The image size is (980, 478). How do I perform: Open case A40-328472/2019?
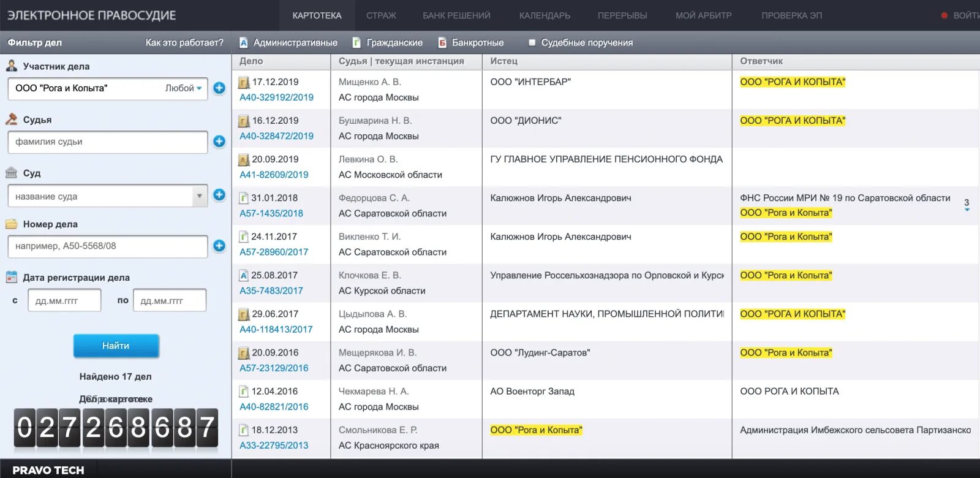click(x=276, y=136)
